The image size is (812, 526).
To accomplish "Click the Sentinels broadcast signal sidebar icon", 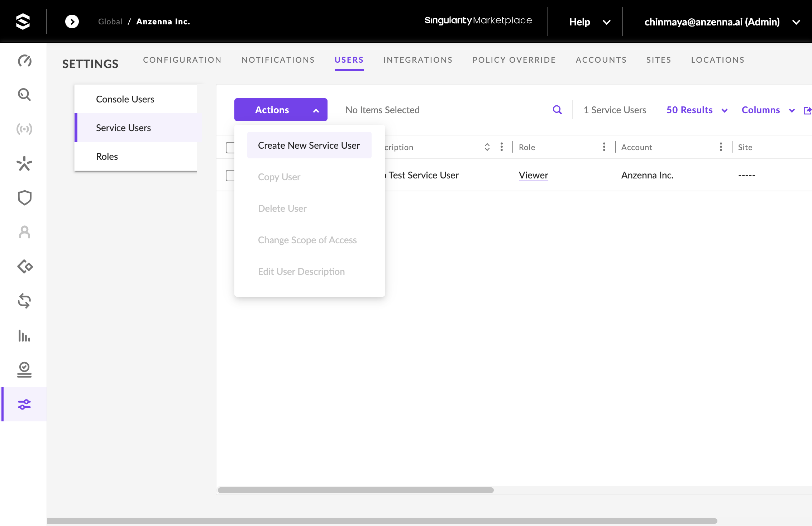I will click(x=24, y=129).
